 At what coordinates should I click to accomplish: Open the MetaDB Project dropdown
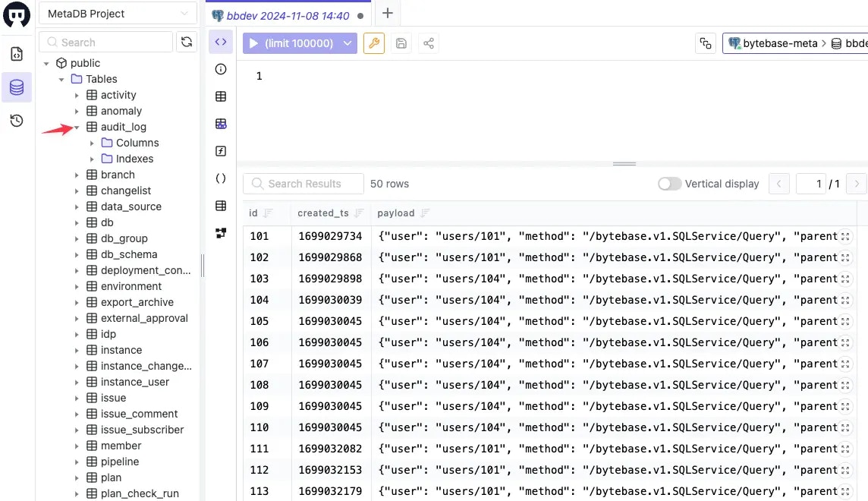tap(117, 13)
